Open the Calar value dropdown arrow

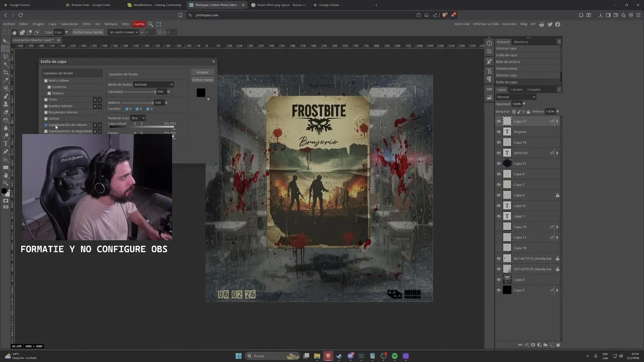tap(66, 32)
